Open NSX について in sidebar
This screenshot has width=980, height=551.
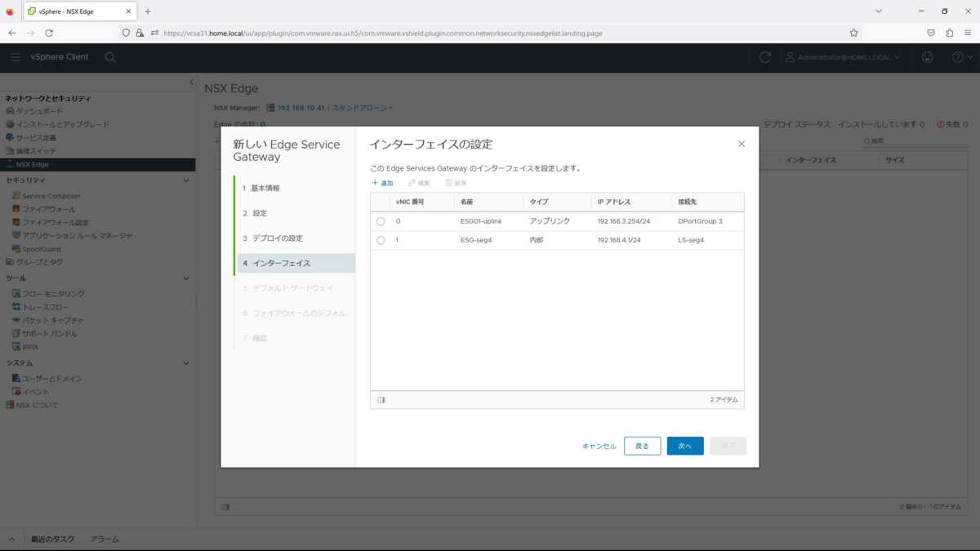37,405
